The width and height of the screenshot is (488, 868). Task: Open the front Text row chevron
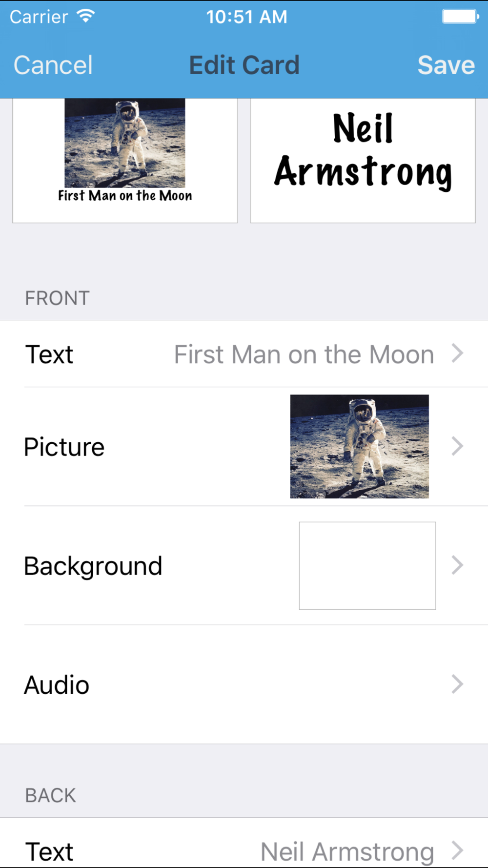(457, 353)
